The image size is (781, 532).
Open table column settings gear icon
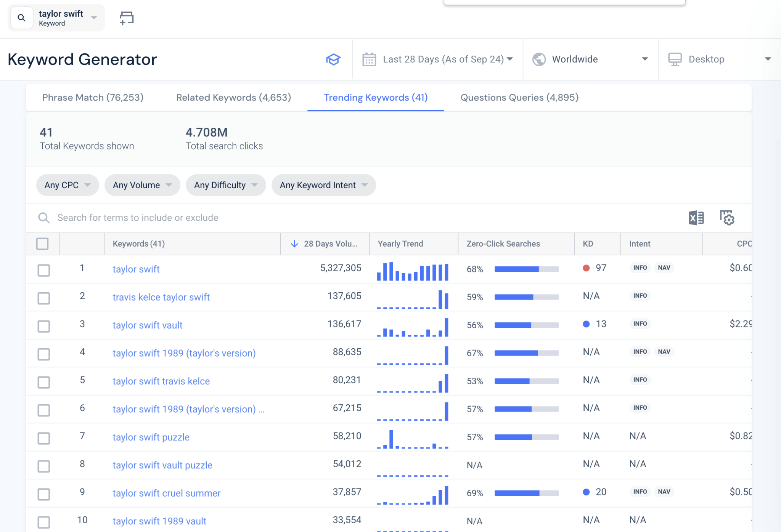point(727,218)
